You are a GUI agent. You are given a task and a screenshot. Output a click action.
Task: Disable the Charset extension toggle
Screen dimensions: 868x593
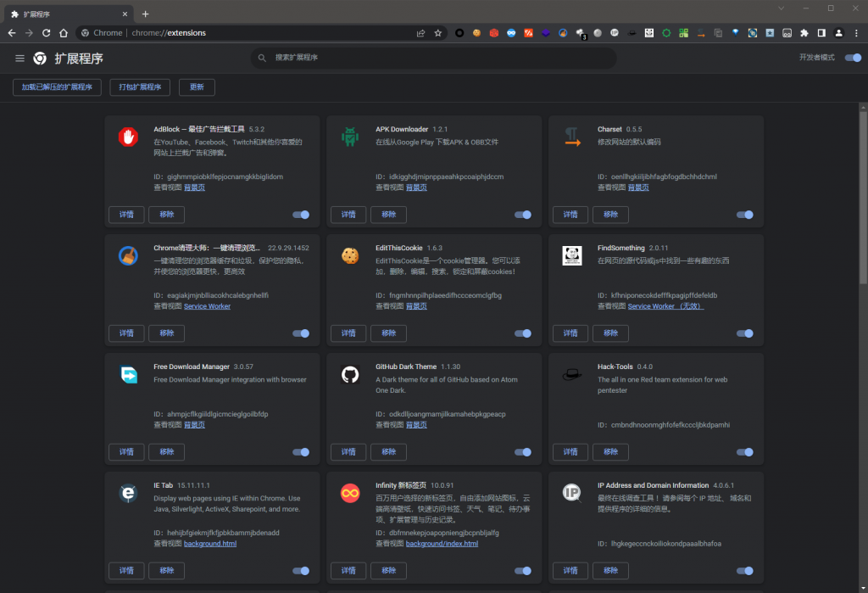point(745,215)
